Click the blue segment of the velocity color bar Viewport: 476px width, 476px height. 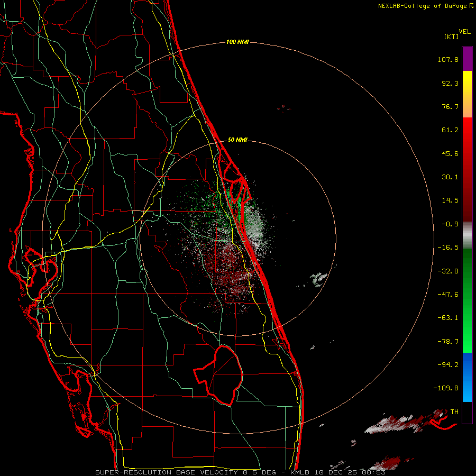coord(467,377)
